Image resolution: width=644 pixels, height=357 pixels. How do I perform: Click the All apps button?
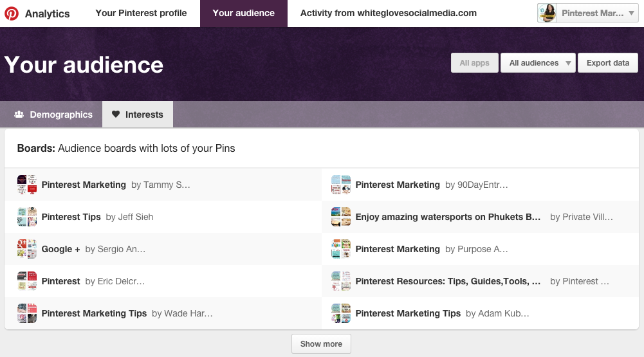point(474,63)
